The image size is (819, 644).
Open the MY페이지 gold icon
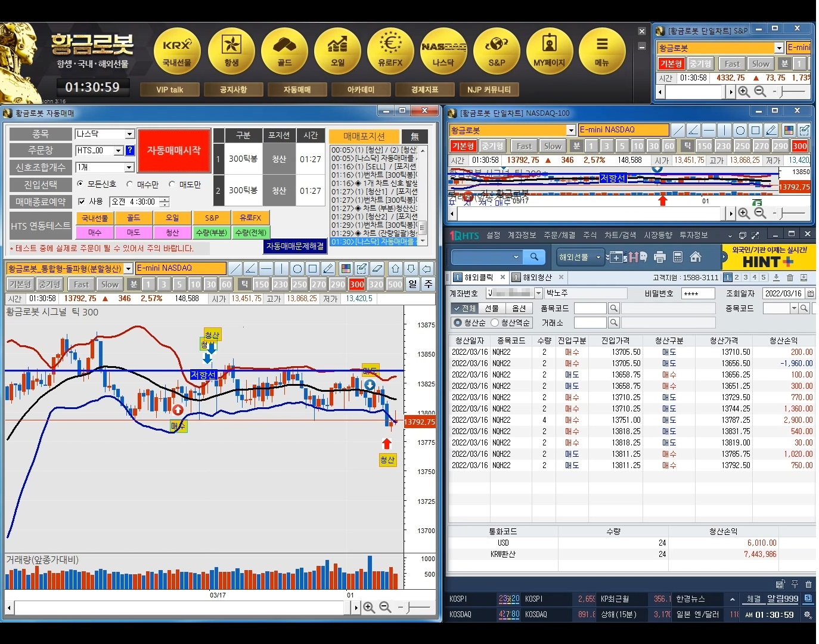(550, 51)
